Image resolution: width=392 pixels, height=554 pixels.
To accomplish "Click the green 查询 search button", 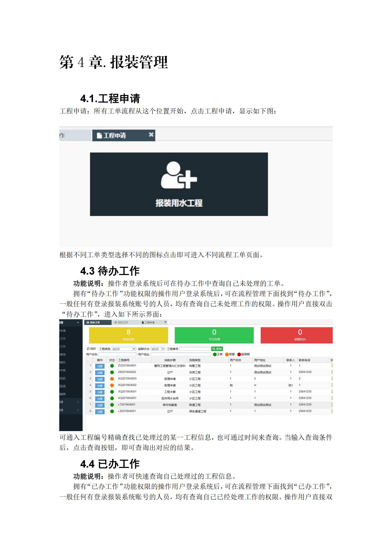I will (217, 349).
